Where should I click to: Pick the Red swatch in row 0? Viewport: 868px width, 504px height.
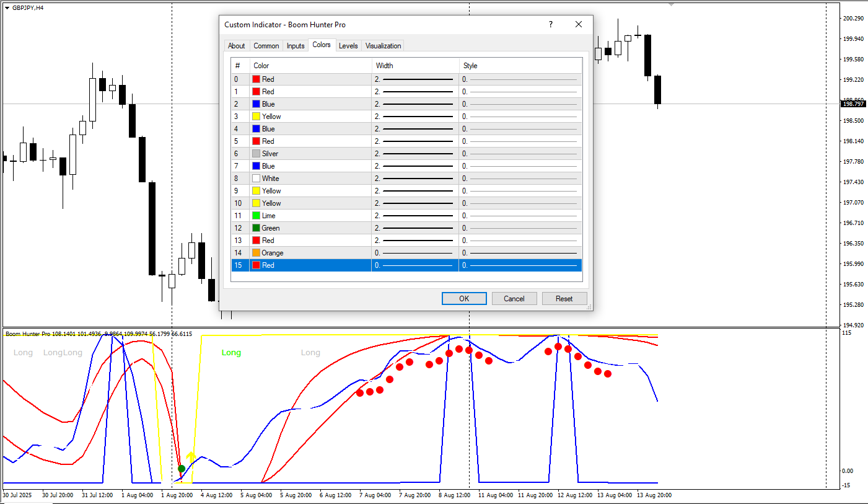tap(256, 79)
